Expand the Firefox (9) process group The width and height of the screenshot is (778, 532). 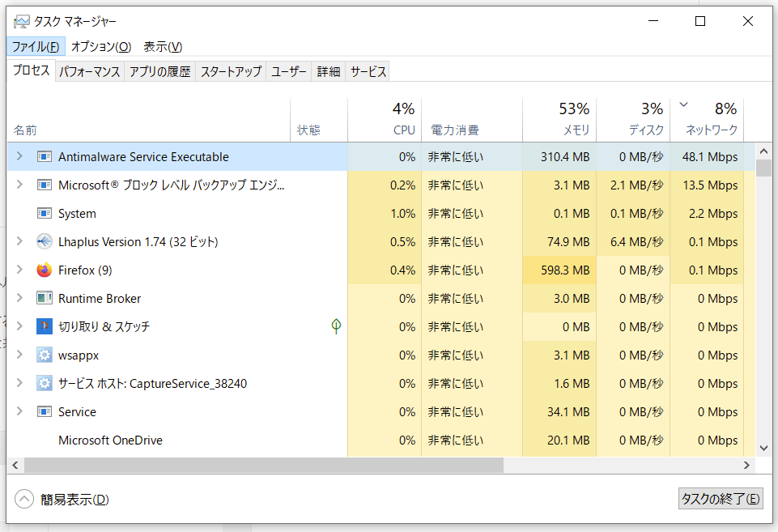click(19, 270)
